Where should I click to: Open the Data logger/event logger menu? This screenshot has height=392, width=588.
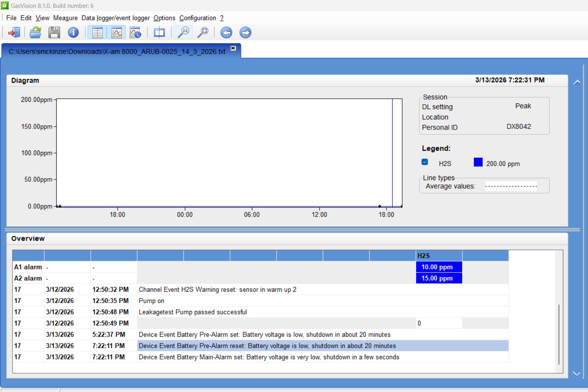[115, 18]
